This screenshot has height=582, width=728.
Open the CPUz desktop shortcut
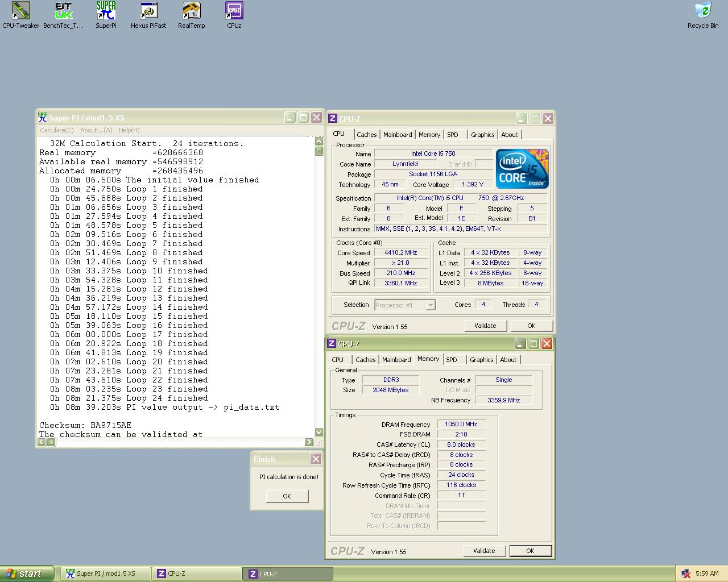(x=234, y=11)
